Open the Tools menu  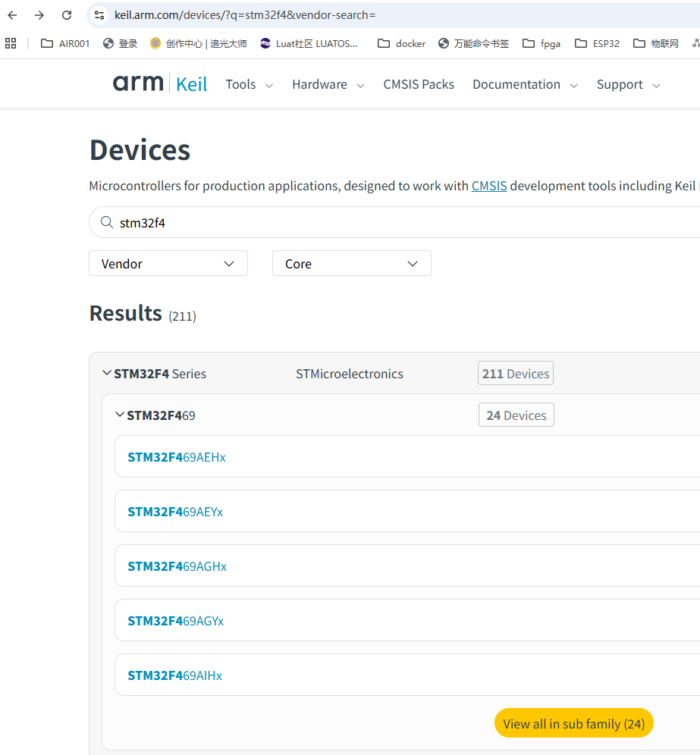249,85
